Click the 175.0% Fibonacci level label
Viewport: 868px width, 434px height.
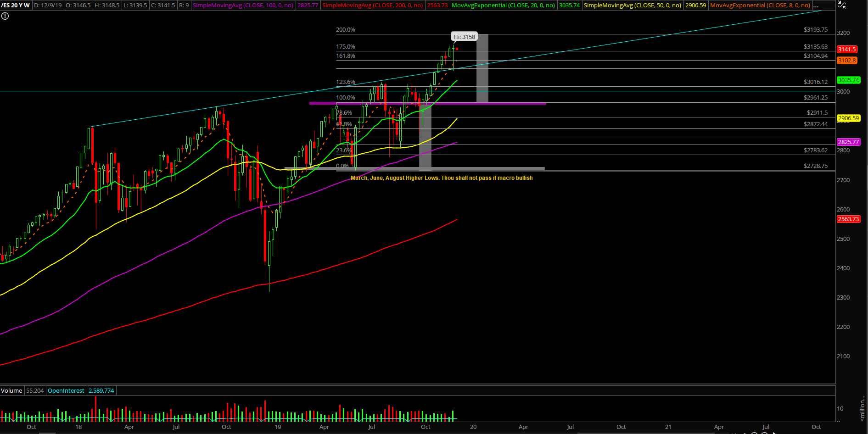(x=346, y=47)
